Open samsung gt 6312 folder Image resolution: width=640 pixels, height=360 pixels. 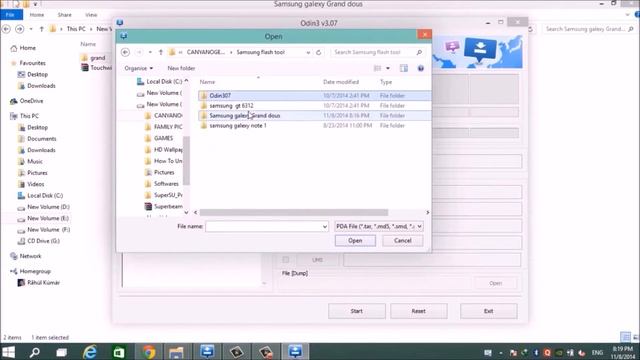click(x=314, y=105)
